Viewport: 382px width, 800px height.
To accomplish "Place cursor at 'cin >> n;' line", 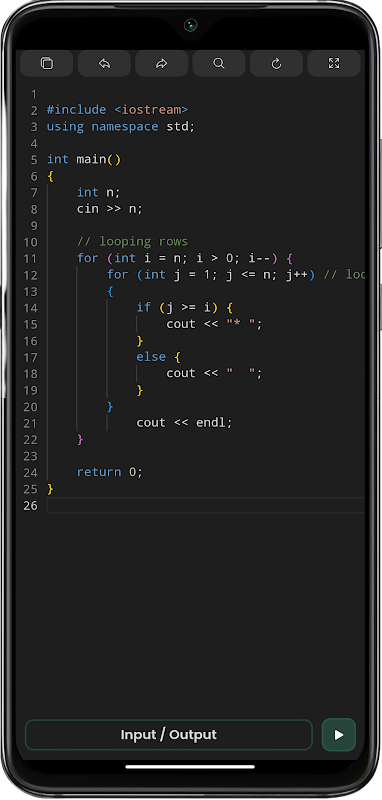I will (110, 209).
